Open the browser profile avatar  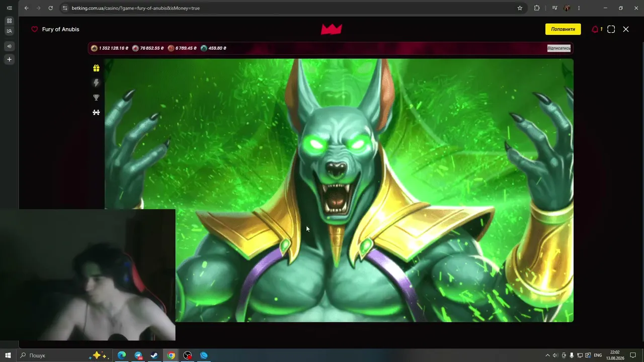pyautogui.click(x=568, y=8)
